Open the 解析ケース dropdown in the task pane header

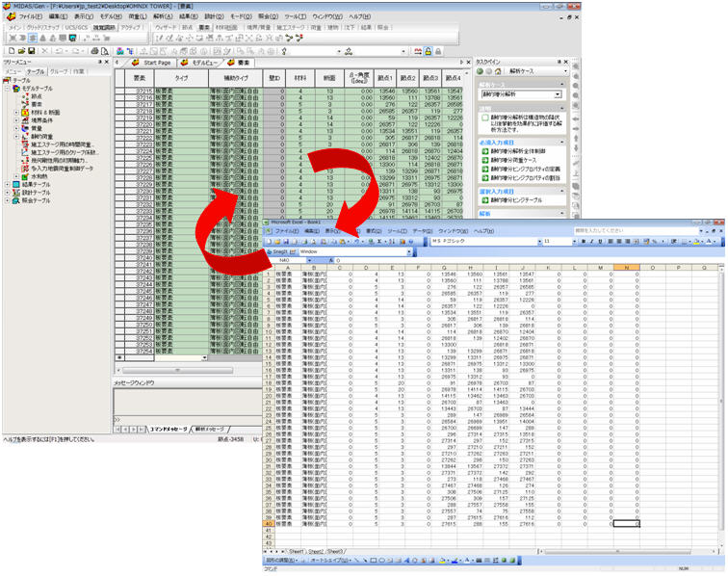pos(565,71)
